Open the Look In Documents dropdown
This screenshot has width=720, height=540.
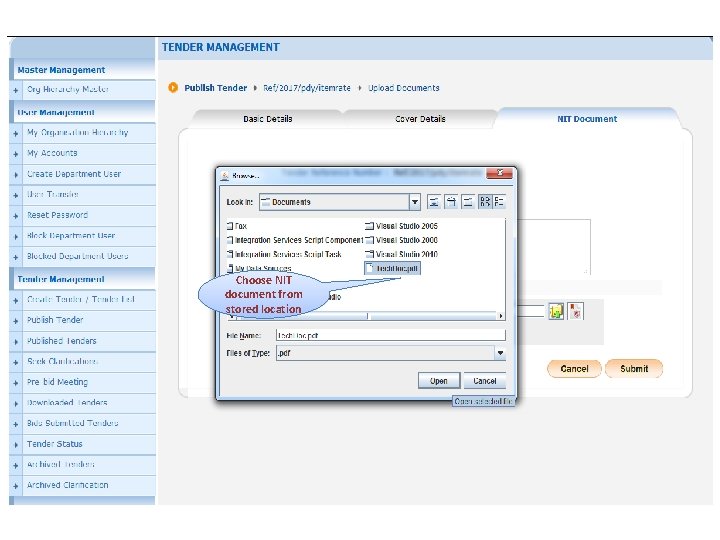(415, 202)
